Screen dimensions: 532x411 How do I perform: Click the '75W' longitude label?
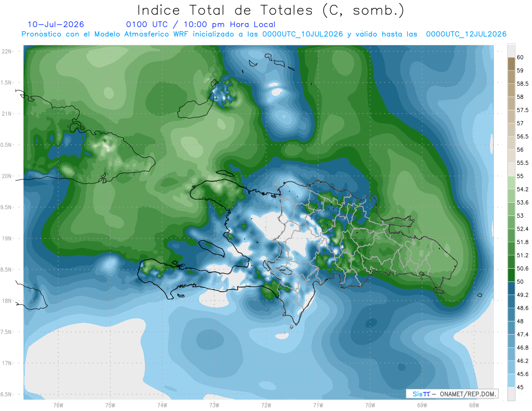pos(110,405)
